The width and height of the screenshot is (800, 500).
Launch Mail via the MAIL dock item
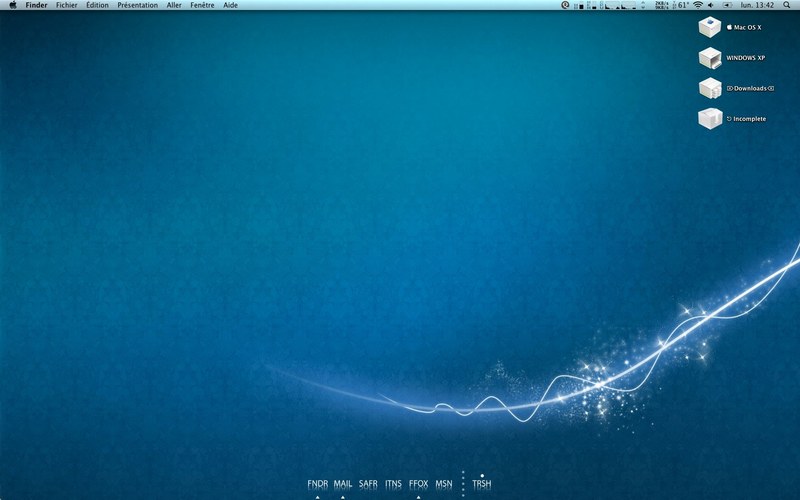[343, 484]
